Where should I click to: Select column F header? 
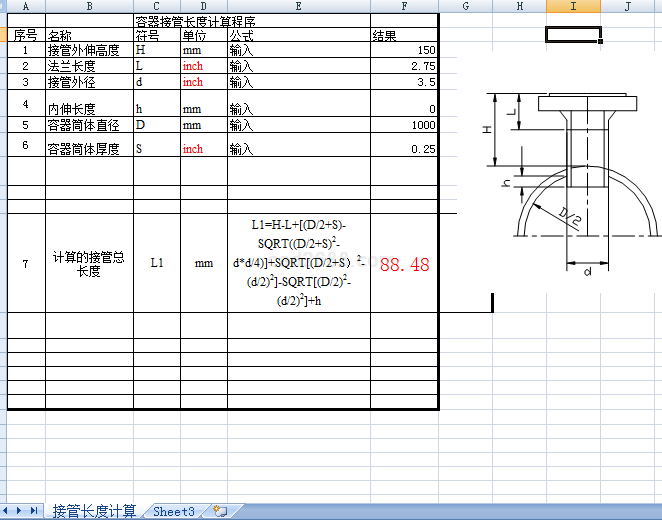(x=404, y=7)
